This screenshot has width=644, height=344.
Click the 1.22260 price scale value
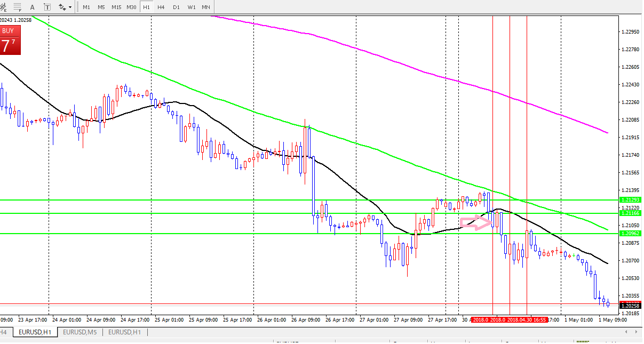coord(631,102)
